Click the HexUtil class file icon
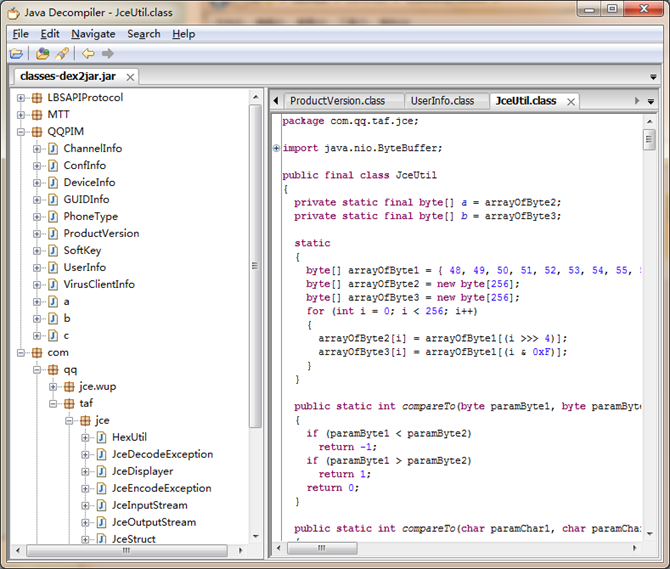Screen dimensions: 670x569 click(x=101, y=437)
